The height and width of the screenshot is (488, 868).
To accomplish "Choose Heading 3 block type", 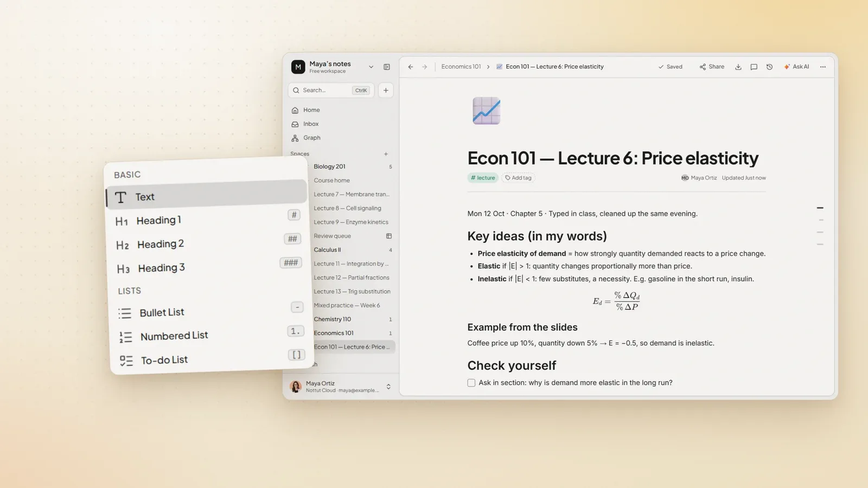I will coord(209,266).
